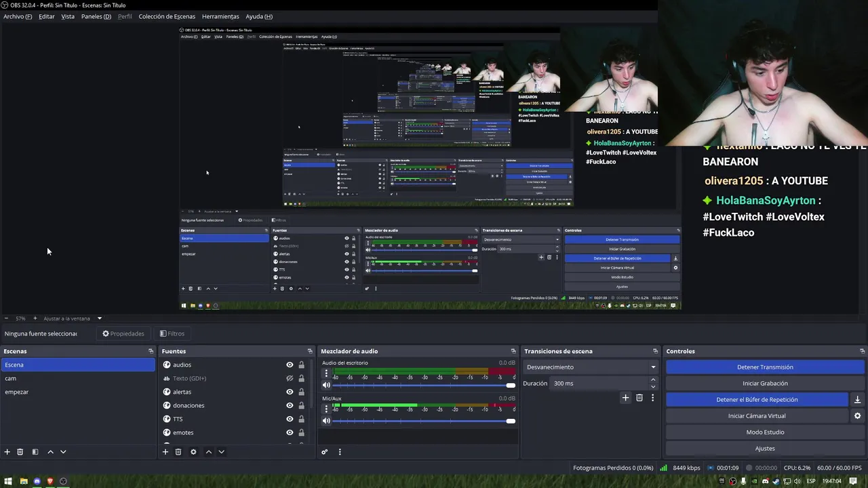Undock the Fuentes panel icon
This screenshot has width=868, height=488.
(310, 351)
